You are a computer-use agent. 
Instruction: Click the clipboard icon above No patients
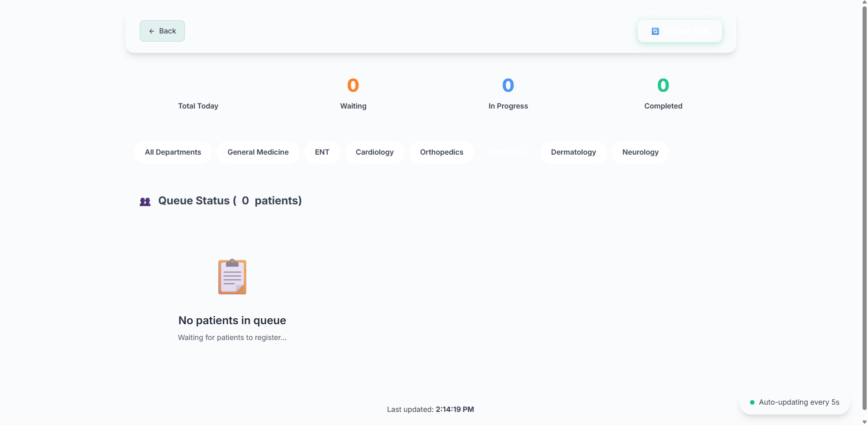click(232, 277)
